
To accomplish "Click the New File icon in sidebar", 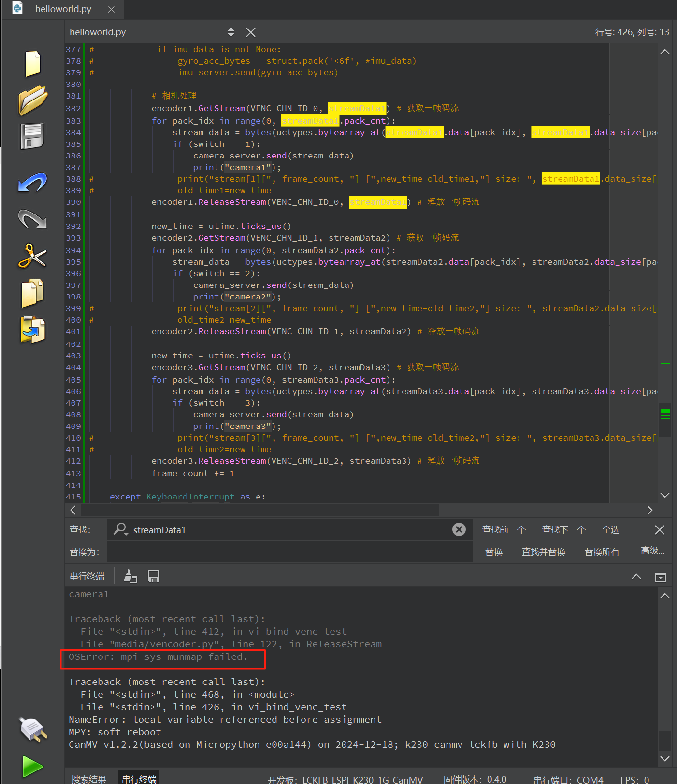I will [32, 64].
